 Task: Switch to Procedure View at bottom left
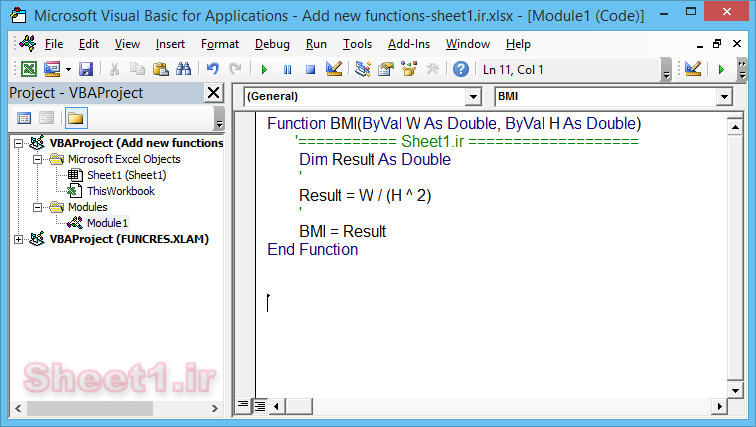pos(243,405)
